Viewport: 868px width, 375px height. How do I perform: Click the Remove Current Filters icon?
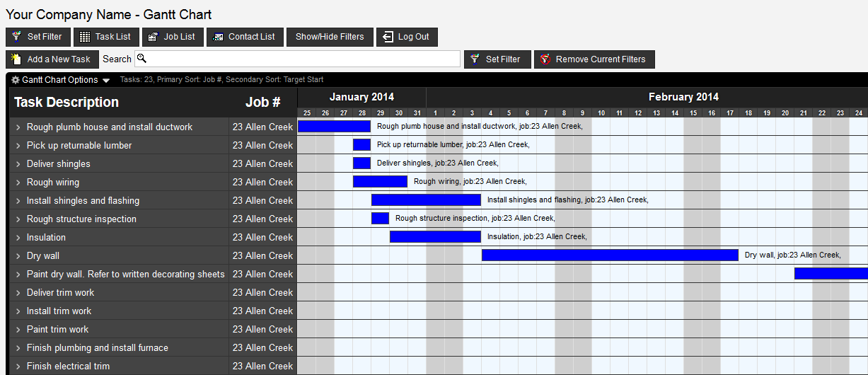point(545,59)
